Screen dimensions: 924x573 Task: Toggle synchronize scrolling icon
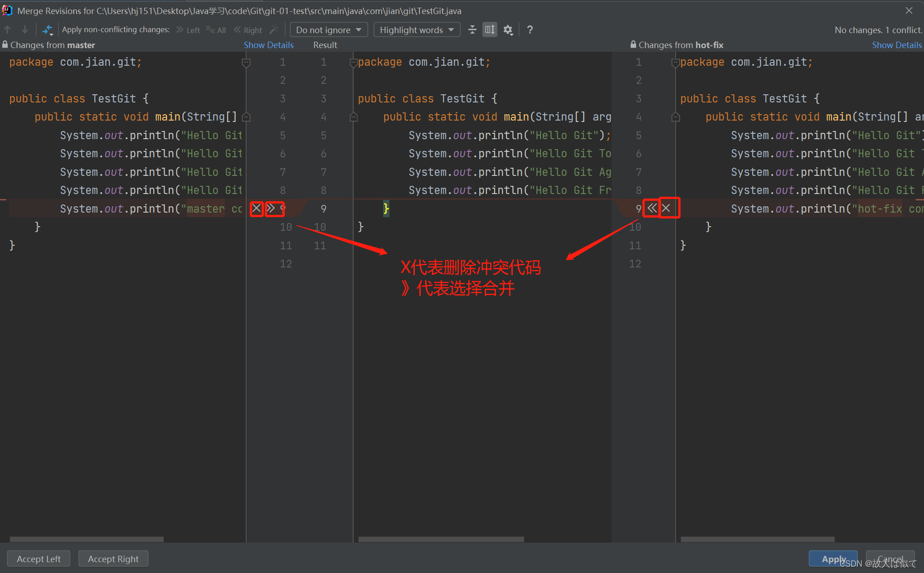coord(490,30)
